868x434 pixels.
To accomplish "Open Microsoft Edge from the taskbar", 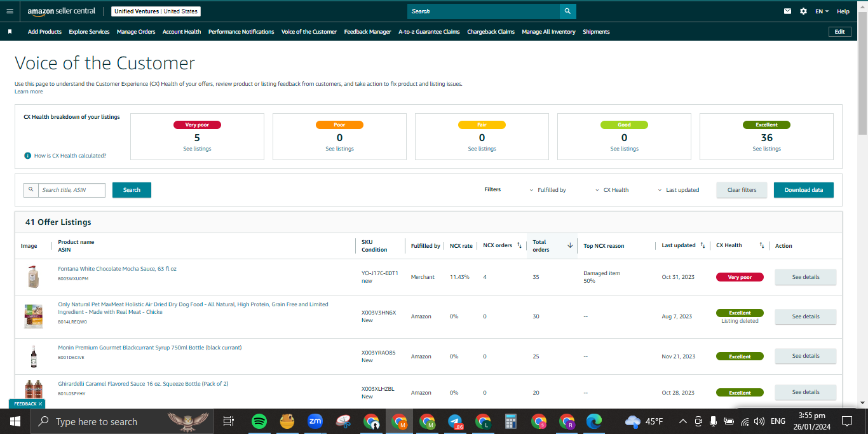I will point(594,421).
